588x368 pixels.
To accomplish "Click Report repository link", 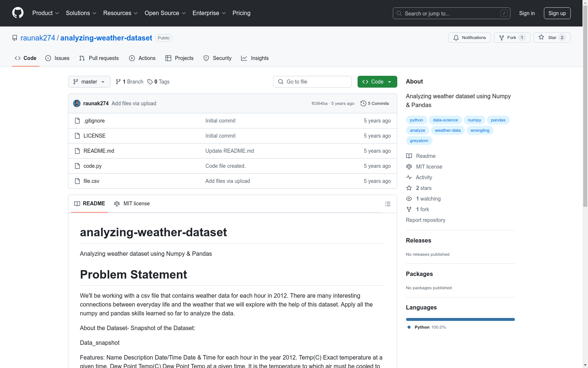I will click(x=426, y=220).
